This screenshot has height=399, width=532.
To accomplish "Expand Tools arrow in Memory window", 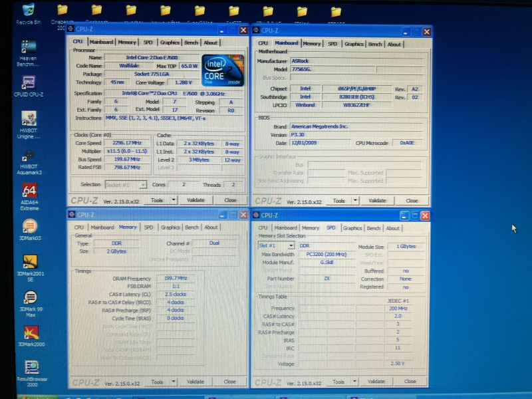I will pos(174,381).
